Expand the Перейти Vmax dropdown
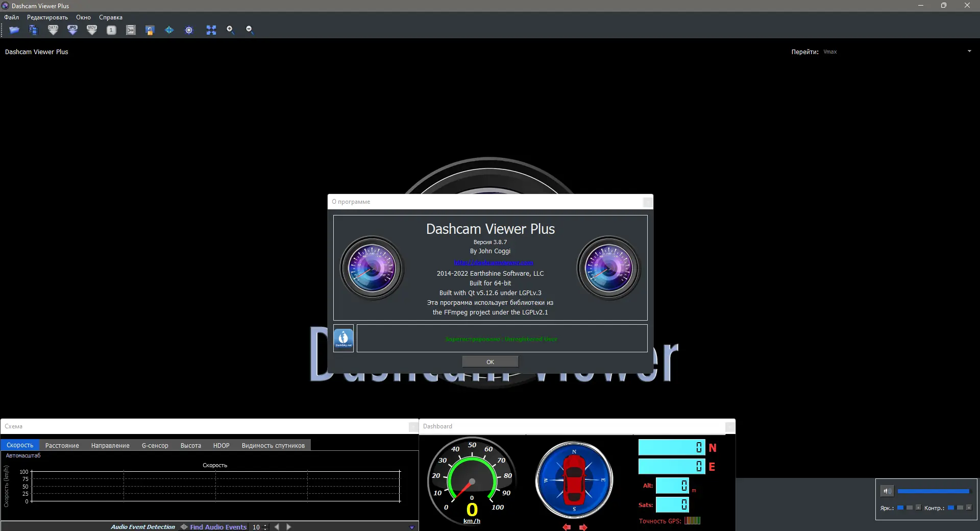The image size is (980, 531). coord(969,51)
